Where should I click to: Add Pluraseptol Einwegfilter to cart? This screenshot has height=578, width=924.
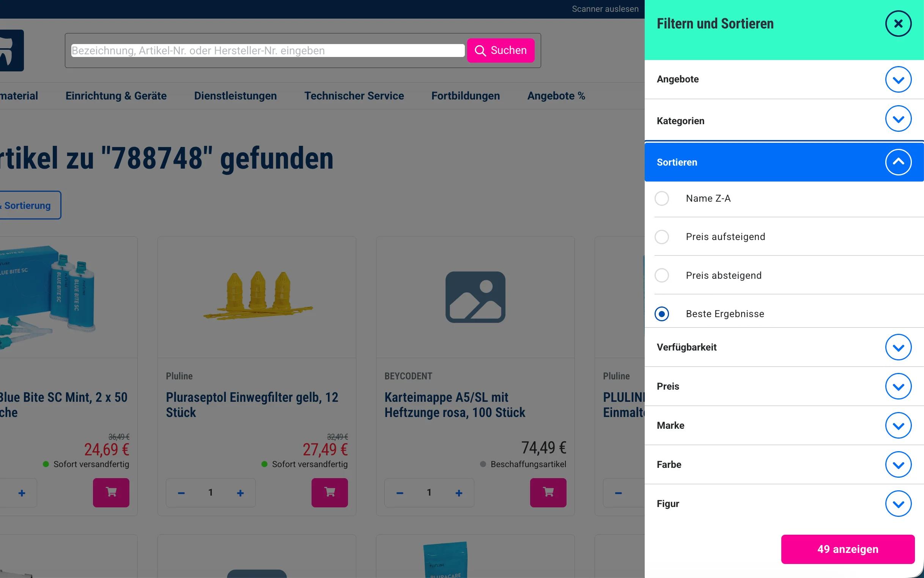(x=330, y=493)
